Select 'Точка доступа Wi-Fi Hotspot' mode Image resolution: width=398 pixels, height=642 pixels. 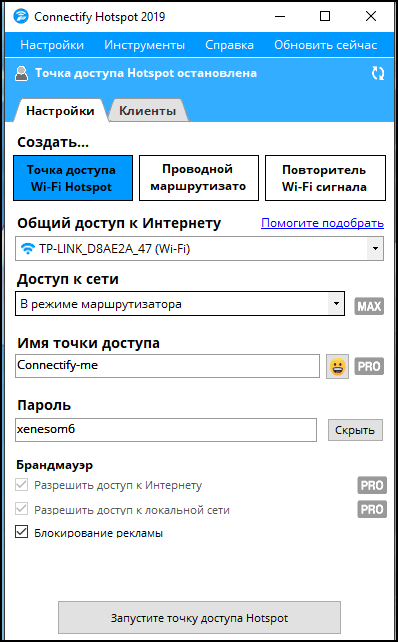click(x=73, y=178)
